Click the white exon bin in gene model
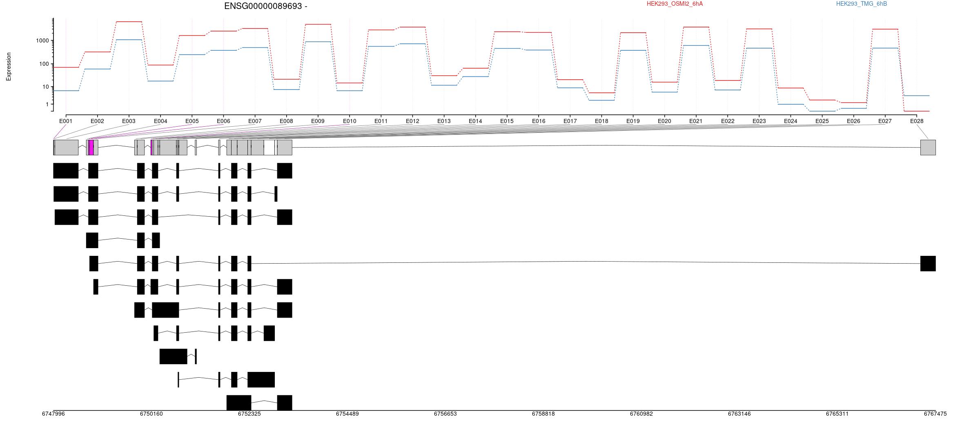Image resolution: width=980 pixels, height=421 pixels. 269,148
